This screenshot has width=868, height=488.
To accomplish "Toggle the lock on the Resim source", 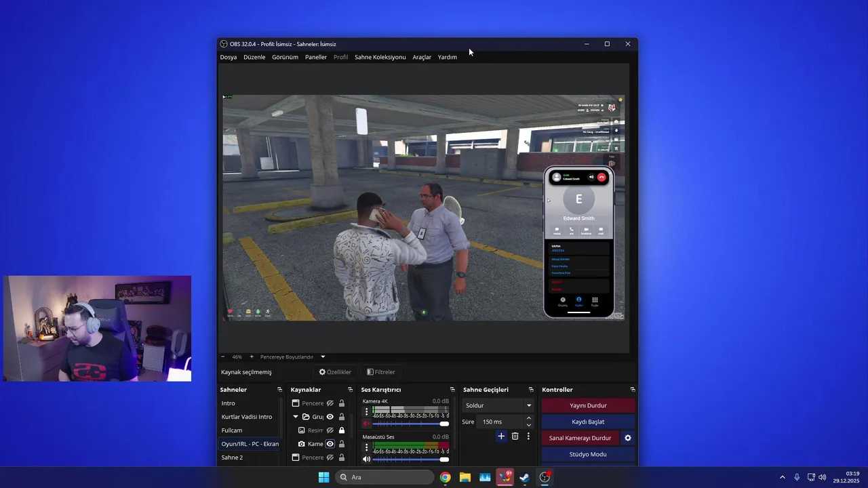I will (x=342, y=430).
